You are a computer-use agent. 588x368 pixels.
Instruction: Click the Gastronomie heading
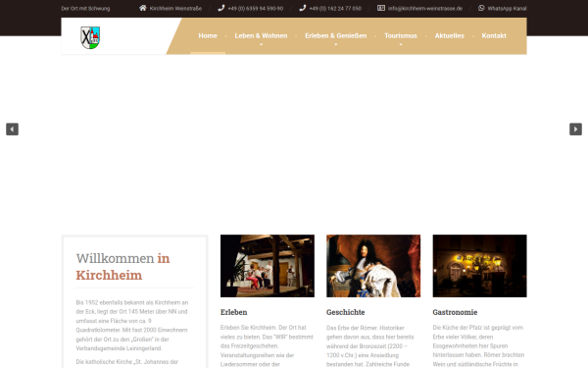[455, 312]
